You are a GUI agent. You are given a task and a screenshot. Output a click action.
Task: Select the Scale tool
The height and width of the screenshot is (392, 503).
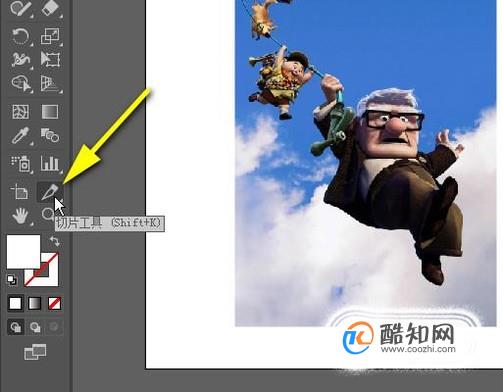click(50, 36)
